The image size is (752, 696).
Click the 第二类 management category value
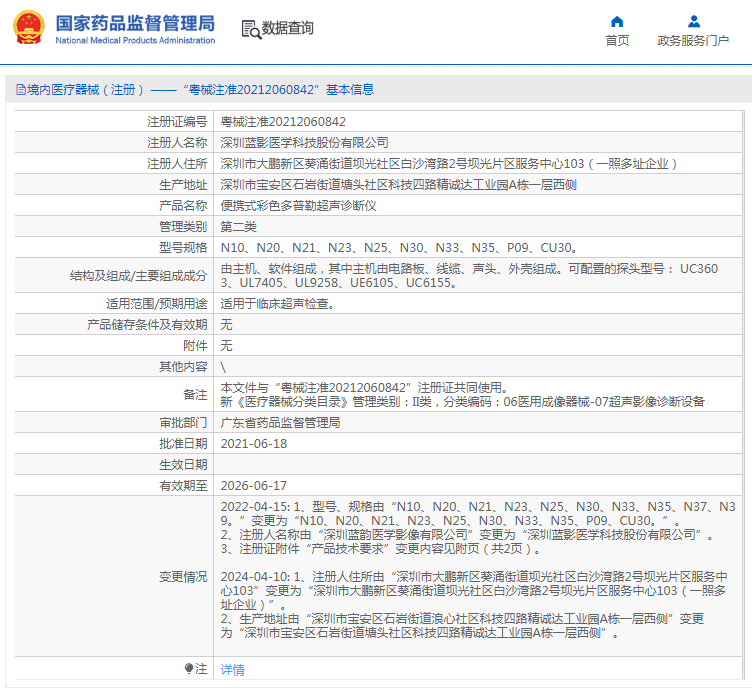coord(238,226)
